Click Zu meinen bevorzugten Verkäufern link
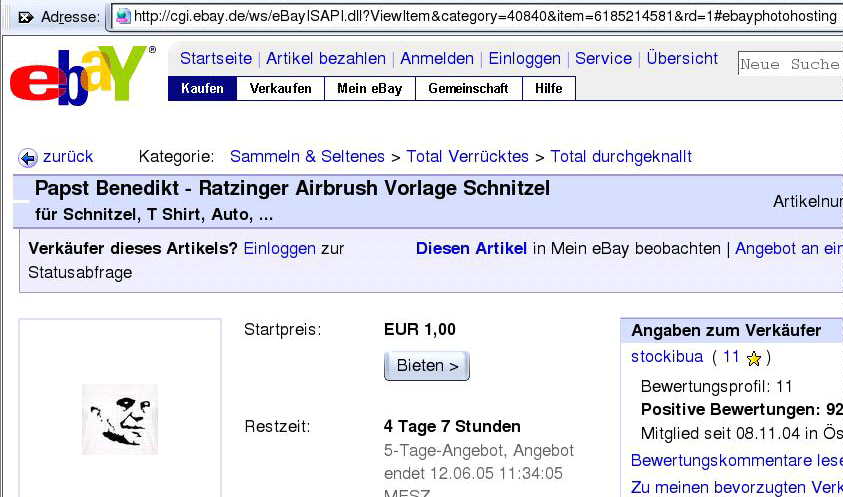Image resolution: width=843 pixels, height=497 pixels. click(x=737, y=487)
